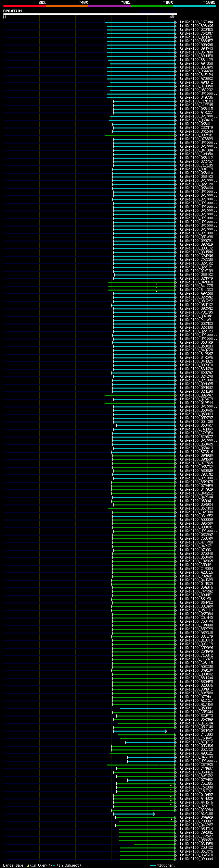Screen dimensions: 219x868
Task: Click the UniRef100_A1YL88 label
Action: point(196,814)
